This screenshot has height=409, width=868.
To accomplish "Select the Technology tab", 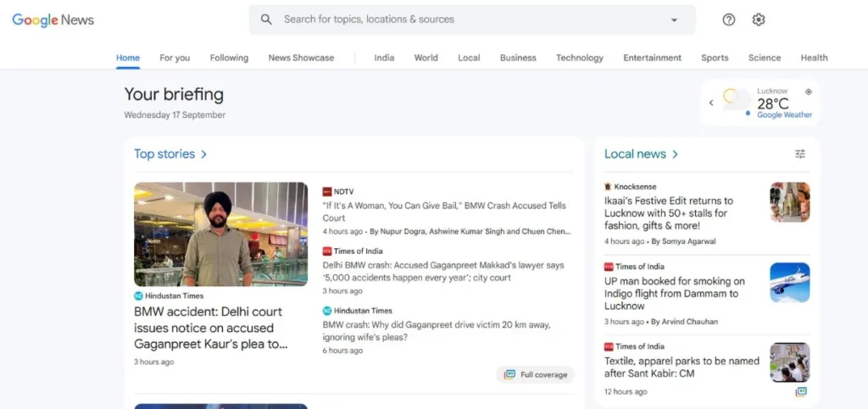I will (x=580, y=58).
